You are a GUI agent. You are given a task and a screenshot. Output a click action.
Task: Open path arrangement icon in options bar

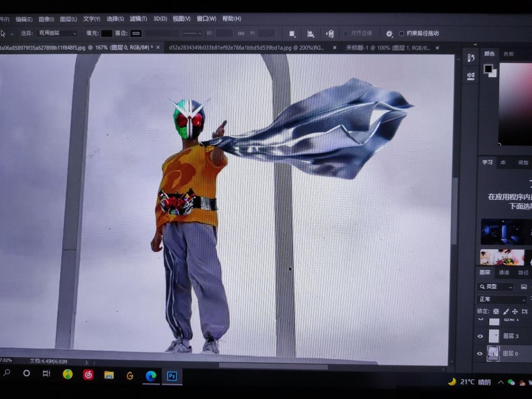pyautogui.click(x=330, y=34)
